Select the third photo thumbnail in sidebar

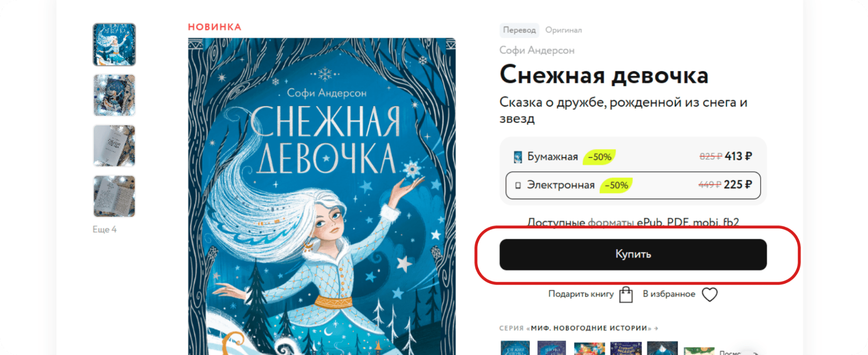114,146
